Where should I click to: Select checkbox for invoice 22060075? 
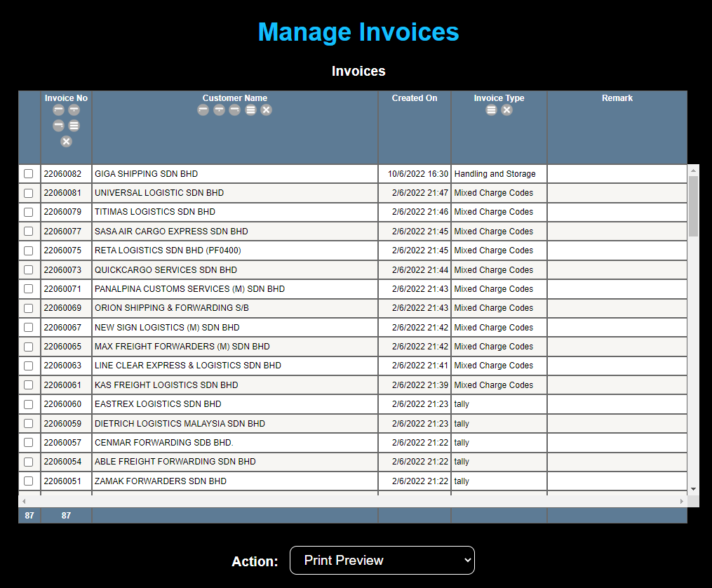[x=29, y=250]
